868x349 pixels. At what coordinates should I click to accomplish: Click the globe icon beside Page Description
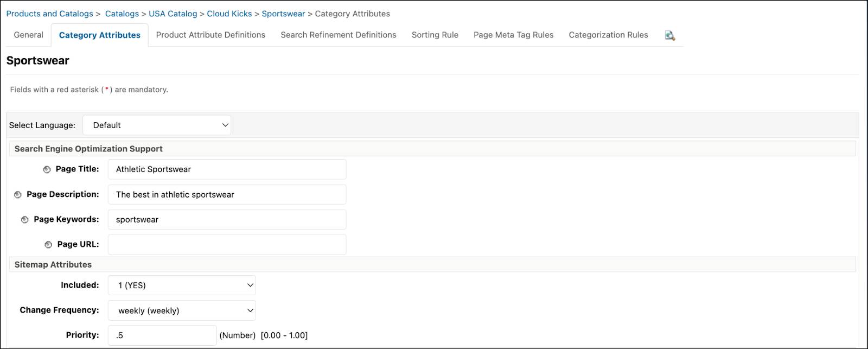pyautogui.click(x=17, y=194)
